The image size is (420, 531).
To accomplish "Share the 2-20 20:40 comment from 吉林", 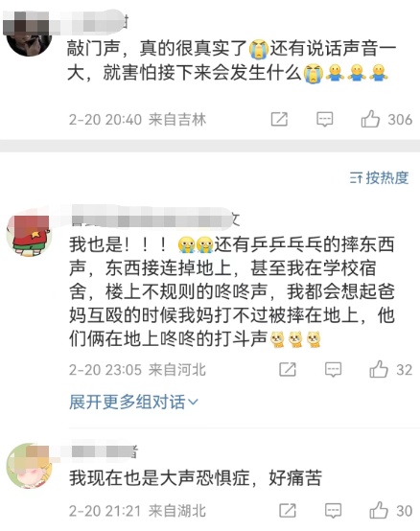I will (279, 119).
